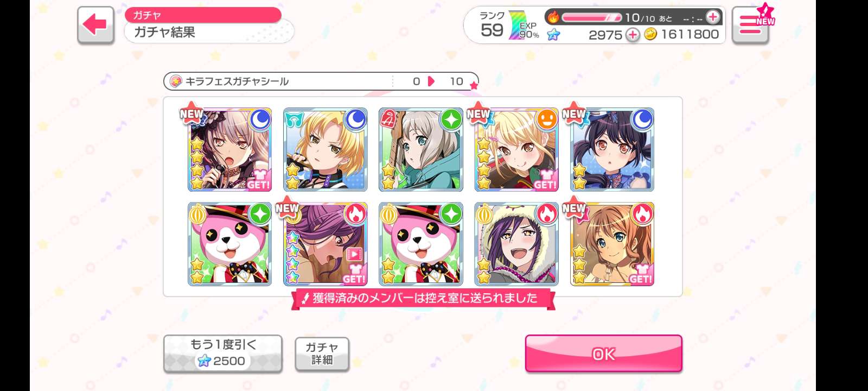Select the purple-haired card with video icon
The height and width of the screenshot is (391, 868).
pos(325,244)
